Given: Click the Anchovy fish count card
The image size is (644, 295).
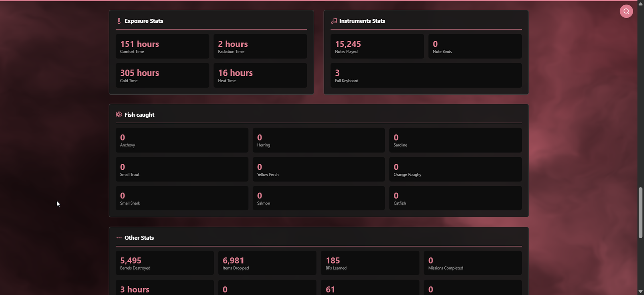Looking at the screenshot, I should [182, 140].
